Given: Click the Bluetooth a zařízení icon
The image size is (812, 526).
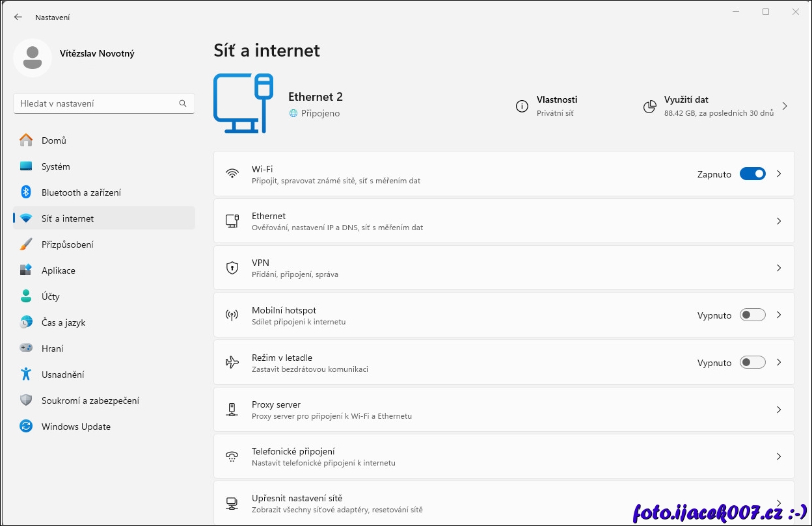Looking at the screenshot, I should pyautogui.click(x=26, y=192).
